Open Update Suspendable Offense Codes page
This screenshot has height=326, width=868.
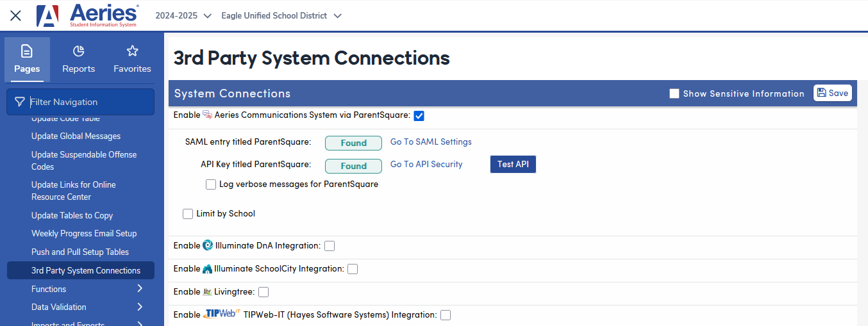84,160
